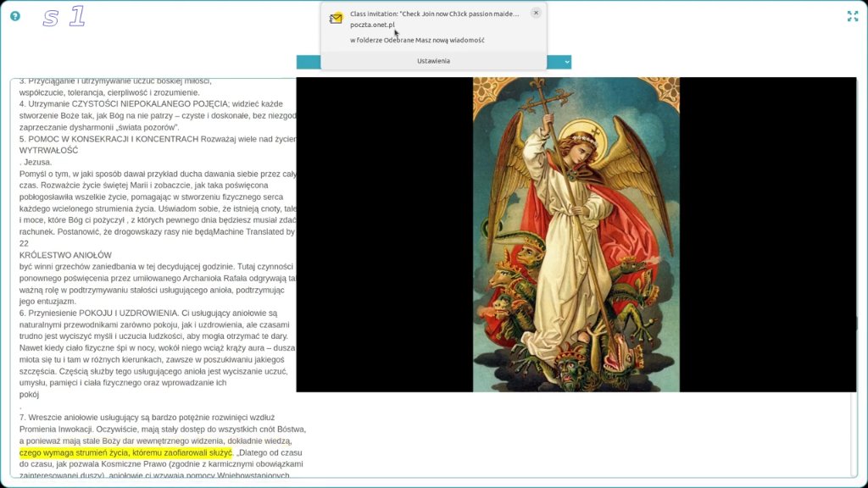Image resolution: width=868 pixels, height=488 pixels.
Task: Click the black area left of the painting
Action: pyautogui.click(x=385, y=235)
